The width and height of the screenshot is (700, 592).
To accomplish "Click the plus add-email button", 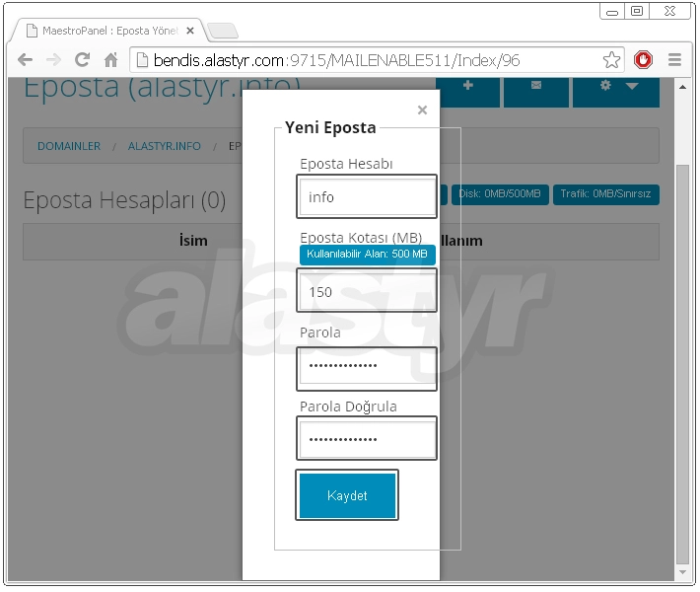I will click(467, 92).
